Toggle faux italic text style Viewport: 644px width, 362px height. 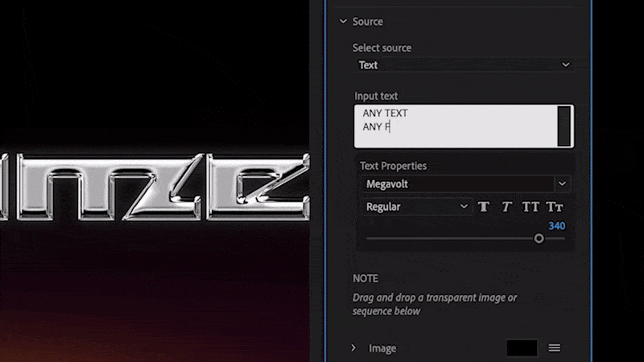point(506,207)
